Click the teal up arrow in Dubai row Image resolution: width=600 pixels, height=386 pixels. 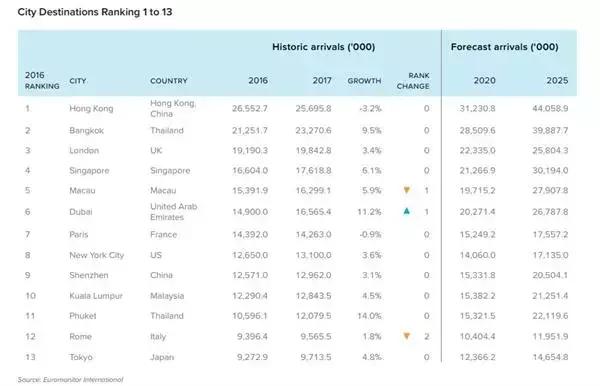[407, 211]
